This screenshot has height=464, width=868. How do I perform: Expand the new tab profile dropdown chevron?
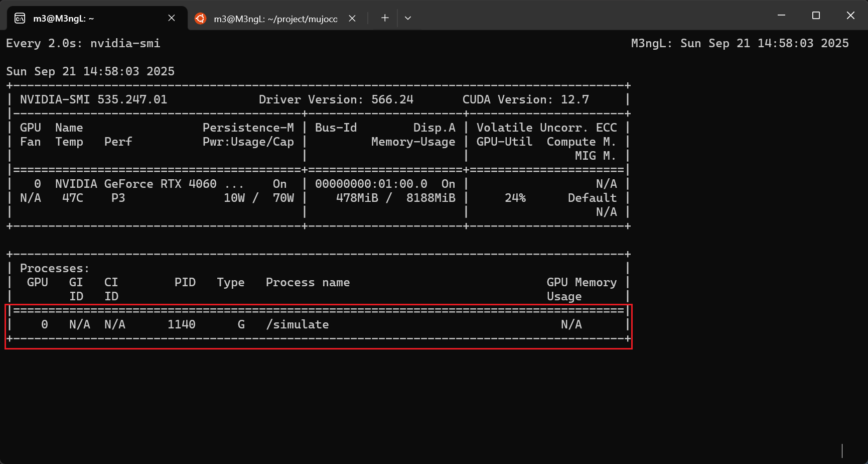(x=408, y=18)
